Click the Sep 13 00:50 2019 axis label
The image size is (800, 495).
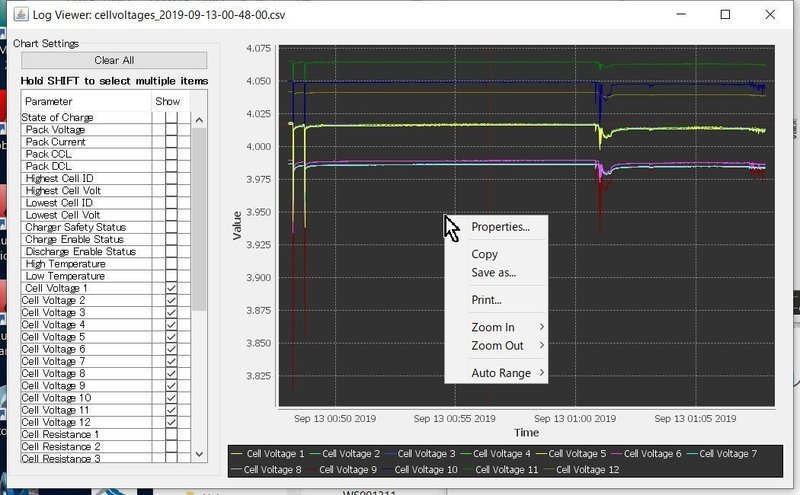[335, 418]
